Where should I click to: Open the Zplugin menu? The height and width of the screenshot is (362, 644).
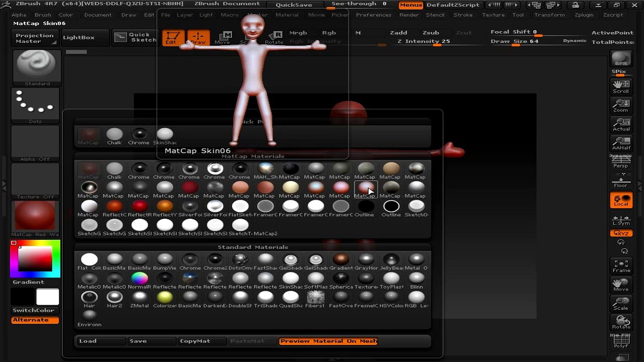[584, 15]
